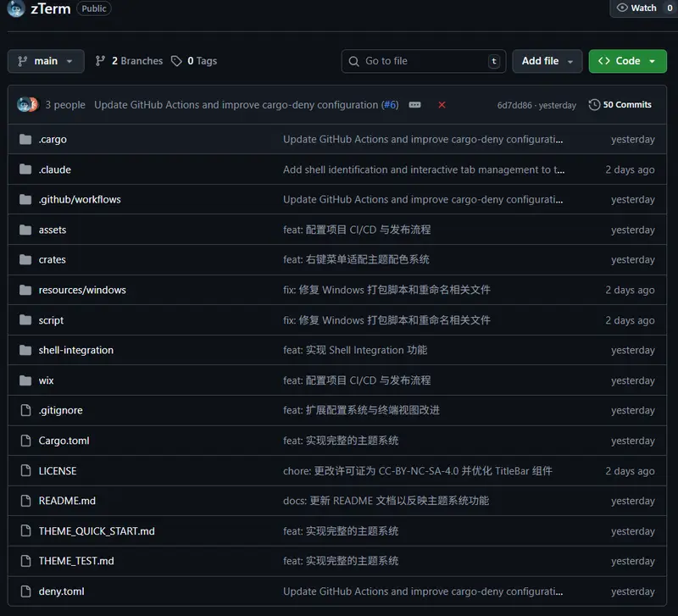Screen dimensions: 678x616
Task: Open pull request #6 link
Action: click(x=390, y=105)
